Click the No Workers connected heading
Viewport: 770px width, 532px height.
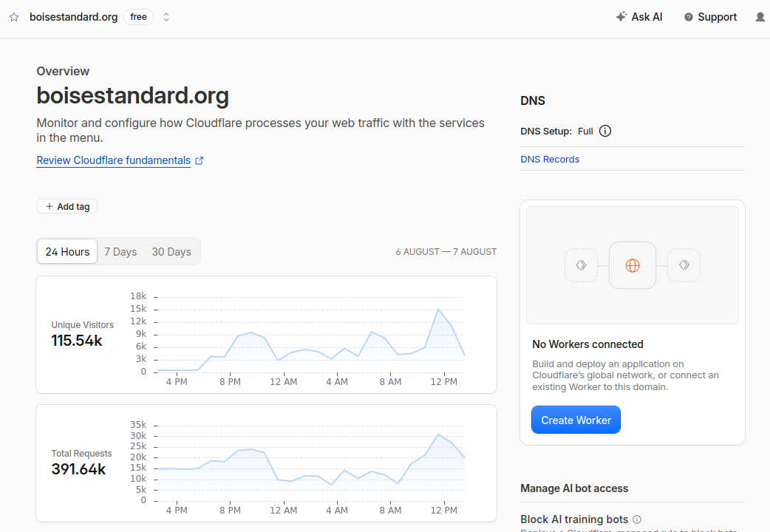(x=587, y=344)
